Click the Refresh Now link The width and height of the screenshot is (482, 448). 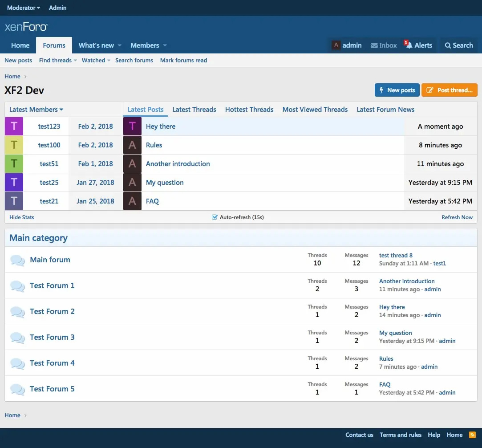coord(457,217)
